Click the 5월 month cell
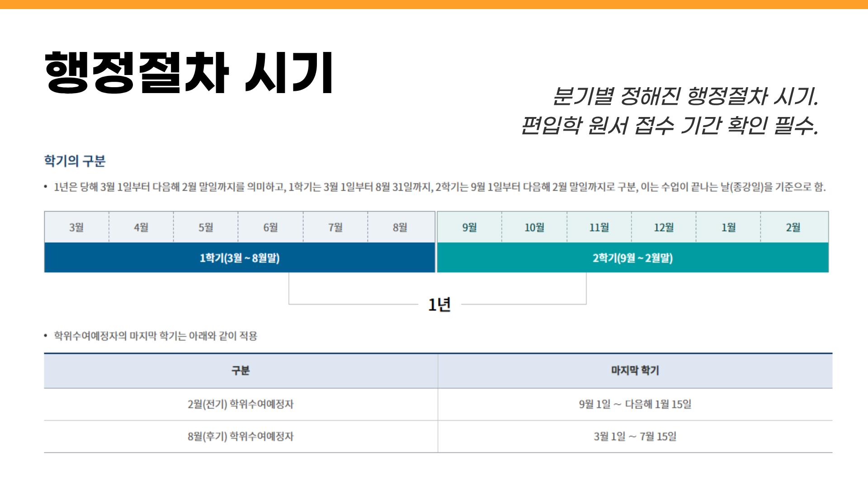This screenshot has width=868, height=488. point(206,227)
